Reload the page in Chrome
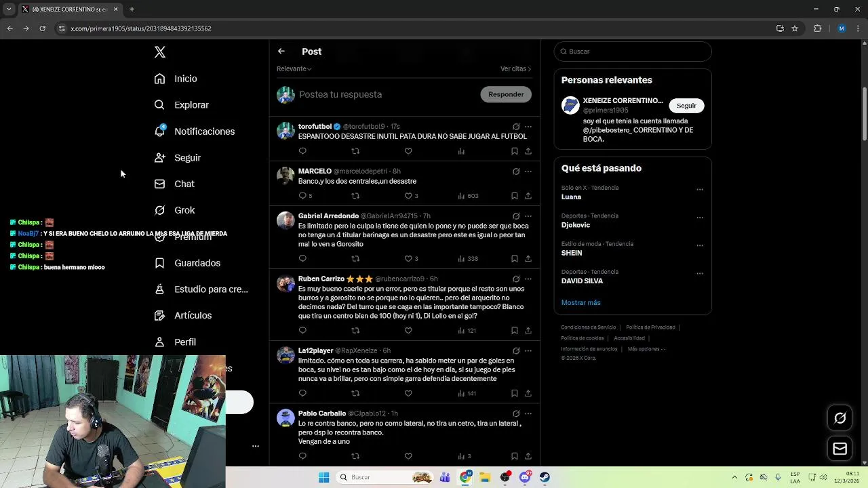This screenshot has height=488, width=868. click(x=42, y=28)
